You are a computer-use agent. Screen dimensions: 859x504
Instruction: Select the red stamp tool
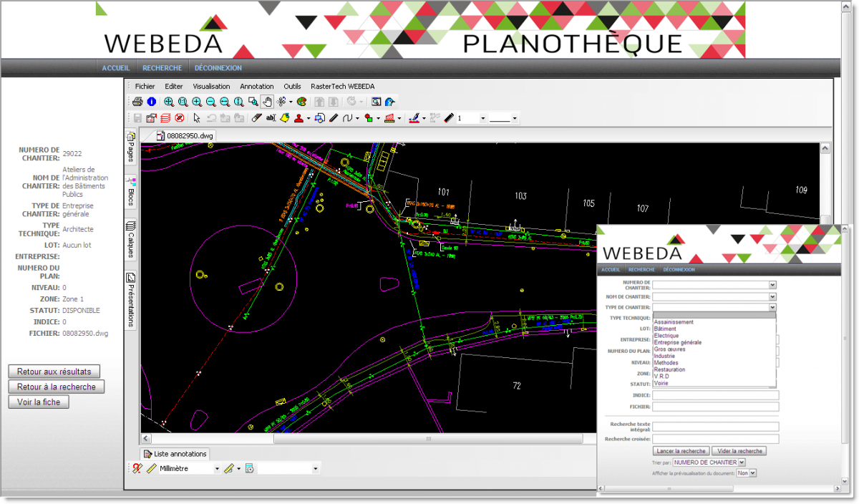pyautogui.click(x=299, y=118)
